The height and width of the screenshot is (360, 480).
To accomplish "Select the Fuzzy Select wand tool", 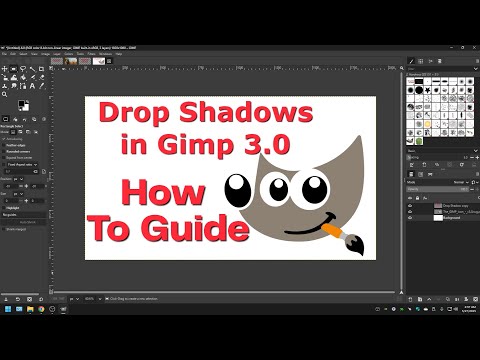I will pos(32,69).
